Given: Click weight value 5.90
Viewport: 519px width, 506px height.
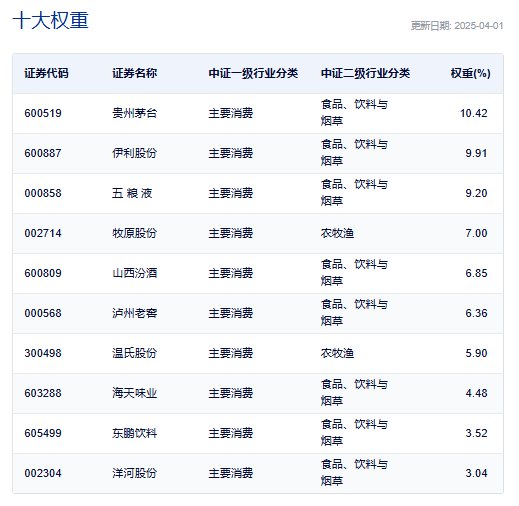Looking at the screenshot, I should click(476, 353).
